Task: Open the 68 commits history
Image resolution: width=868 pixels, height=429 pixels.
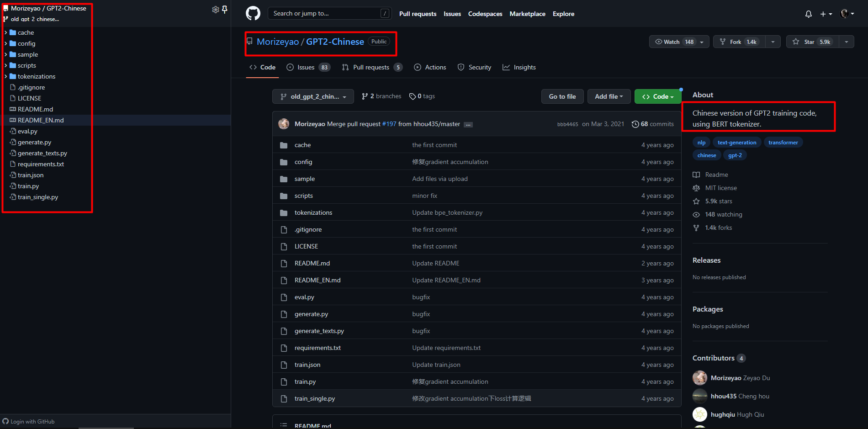Action: tap(652, 124)
